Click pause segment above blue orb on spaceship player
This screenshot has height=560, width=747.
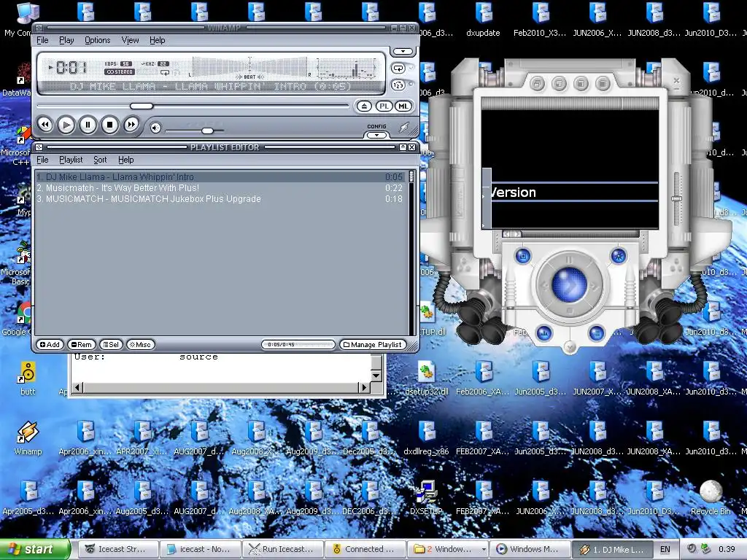569,260
